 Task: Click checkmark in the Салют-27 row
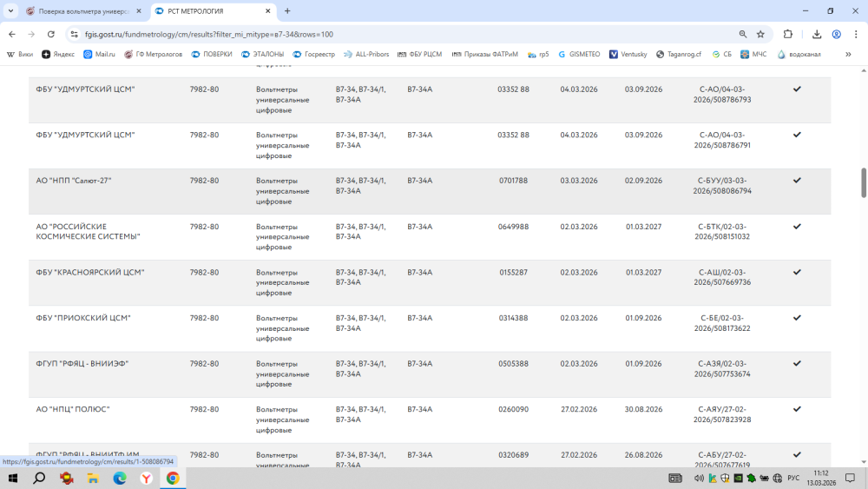point(796,181)
